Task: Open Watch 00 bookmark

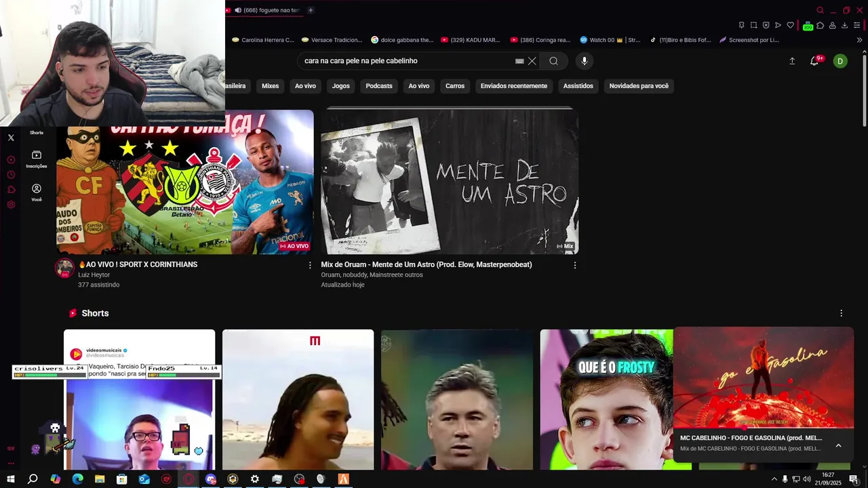Action: [610, 40]
